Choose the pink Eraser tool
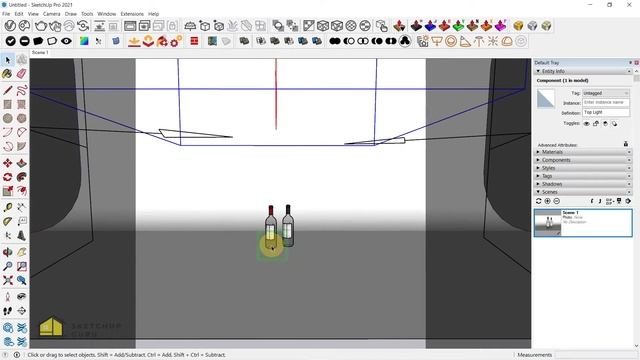 tap(22, 74)
